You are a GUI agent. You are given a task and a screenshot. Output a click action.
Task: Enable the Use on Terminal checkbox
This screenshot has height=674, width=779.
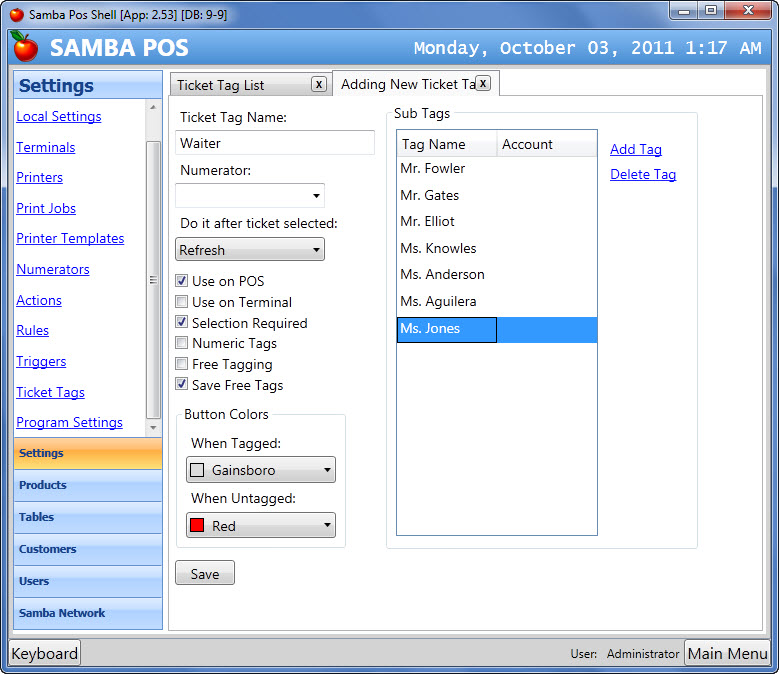[x=181, y=302]
